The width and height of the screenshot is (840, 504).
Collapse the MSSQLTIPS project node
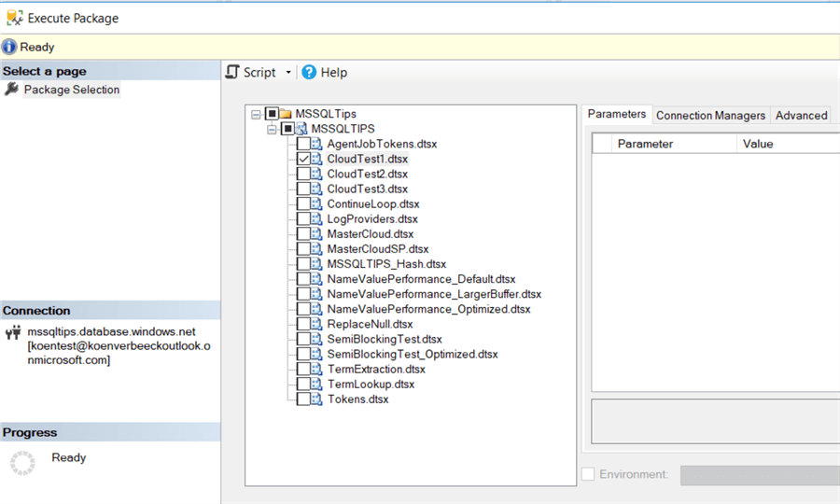272,129
